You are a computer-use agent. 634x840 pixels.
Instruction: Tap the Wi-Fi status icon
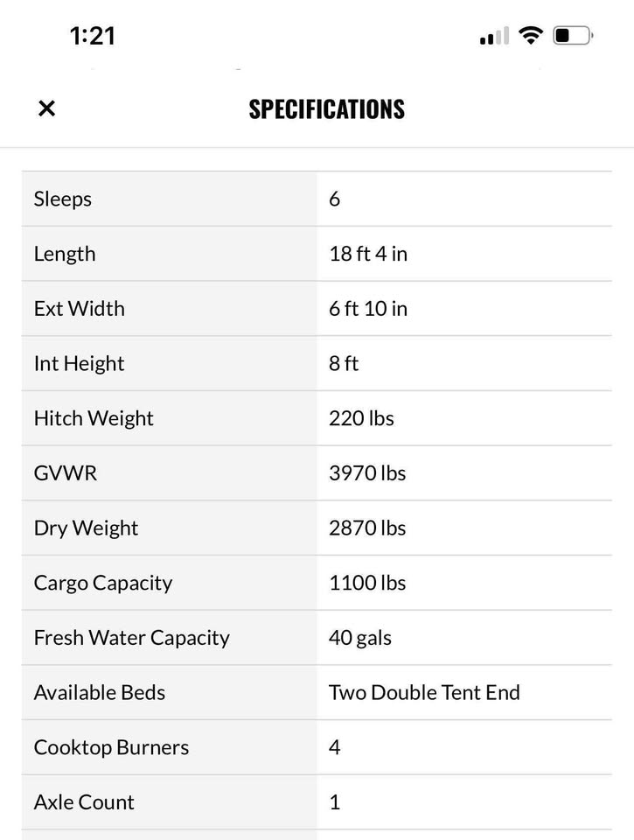point(530,35)
